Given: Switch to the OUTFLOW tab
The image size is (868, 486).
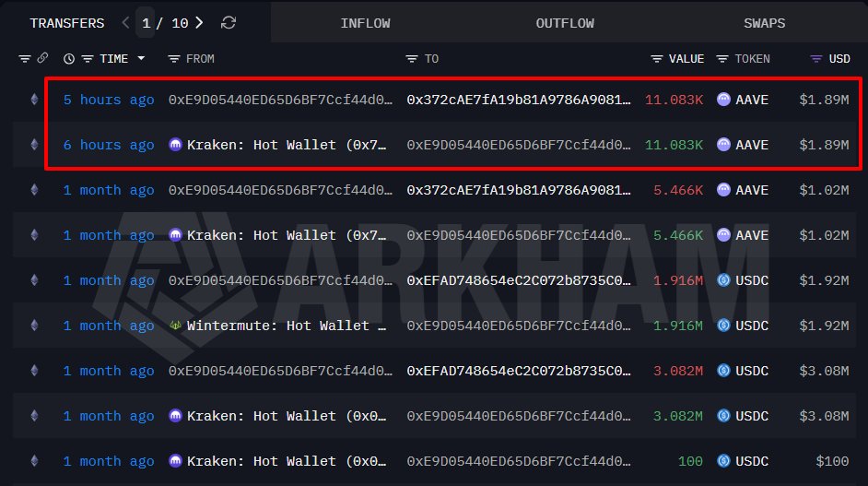Looking at the screenshot, I should tap(565, 23).
